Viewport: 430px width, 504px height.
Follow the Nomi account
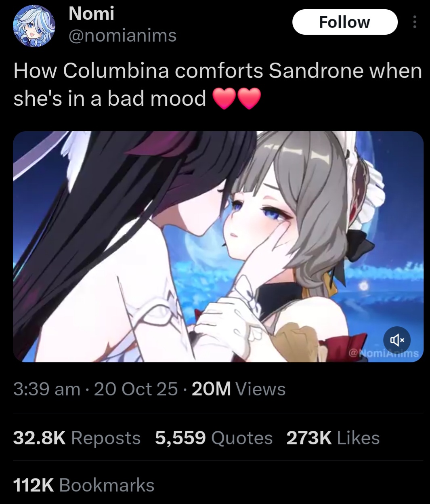point(344,22)
